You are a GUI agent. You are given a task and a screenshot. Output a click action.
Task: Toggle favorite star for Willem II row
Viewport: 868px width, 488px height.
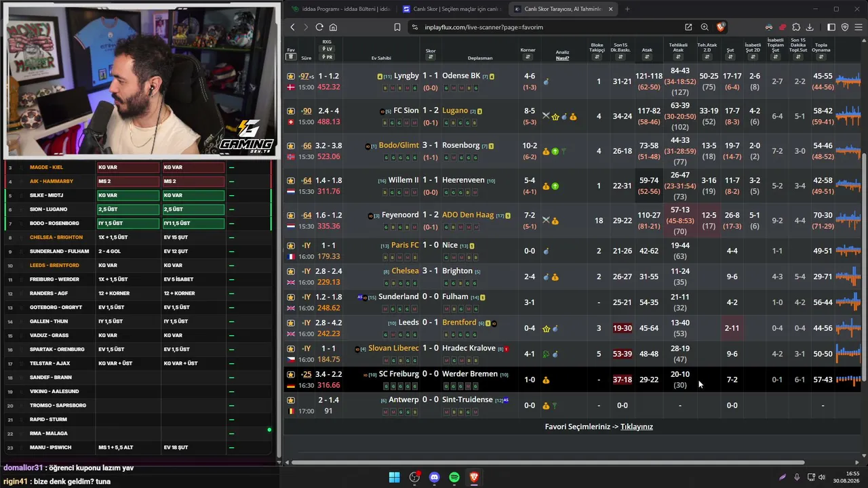pyautogui.click(x=291, y=181)
